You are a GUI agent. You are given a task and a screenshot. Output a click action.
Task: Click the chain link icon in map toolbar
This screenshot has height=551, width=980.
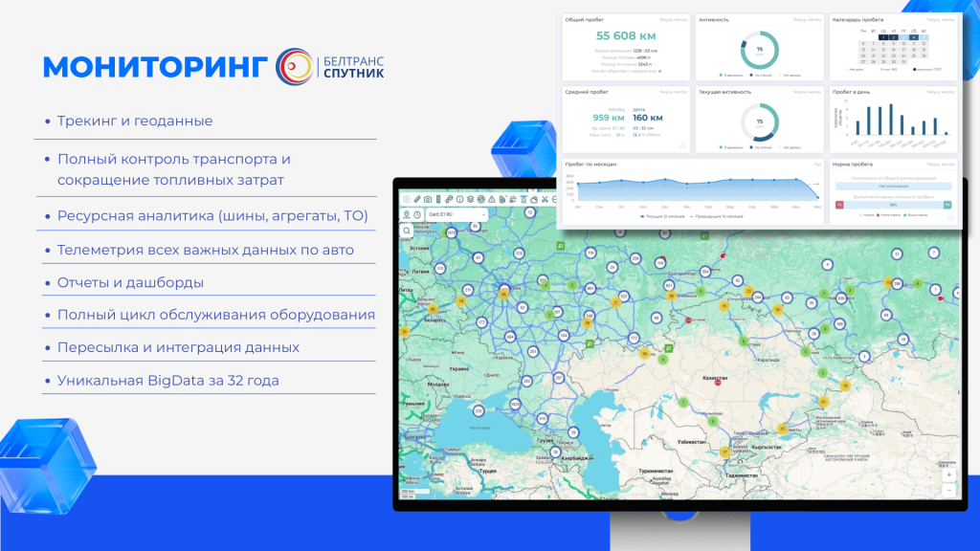point(449,199)
